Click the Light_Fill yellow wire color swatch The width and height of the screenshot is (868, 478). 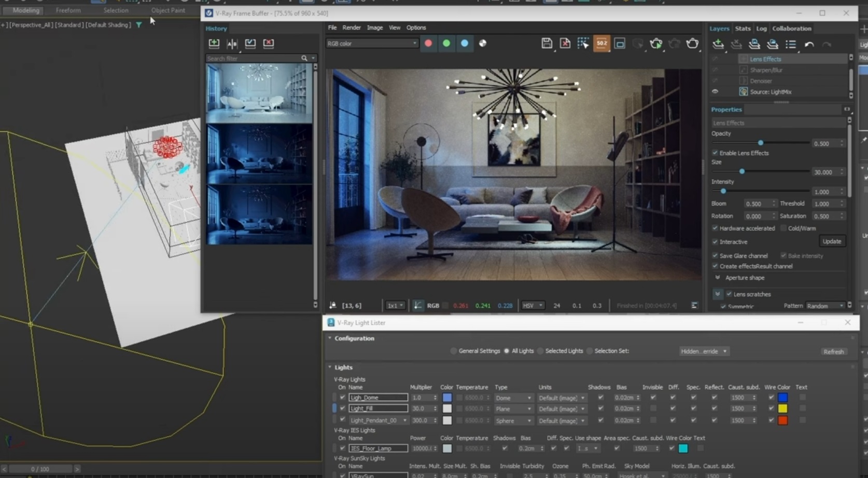coord(782,409)
